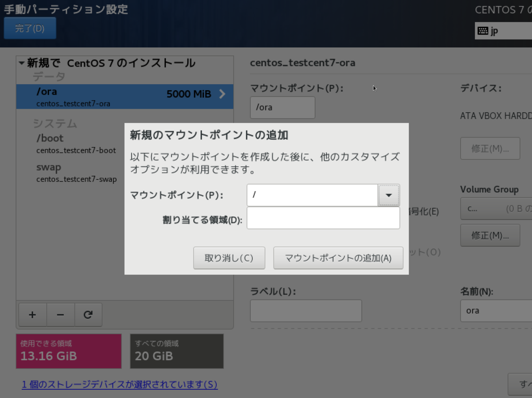The image size is (532, 398).
Task: Click the rescan disks refresh icon
Action: [88, 315]
